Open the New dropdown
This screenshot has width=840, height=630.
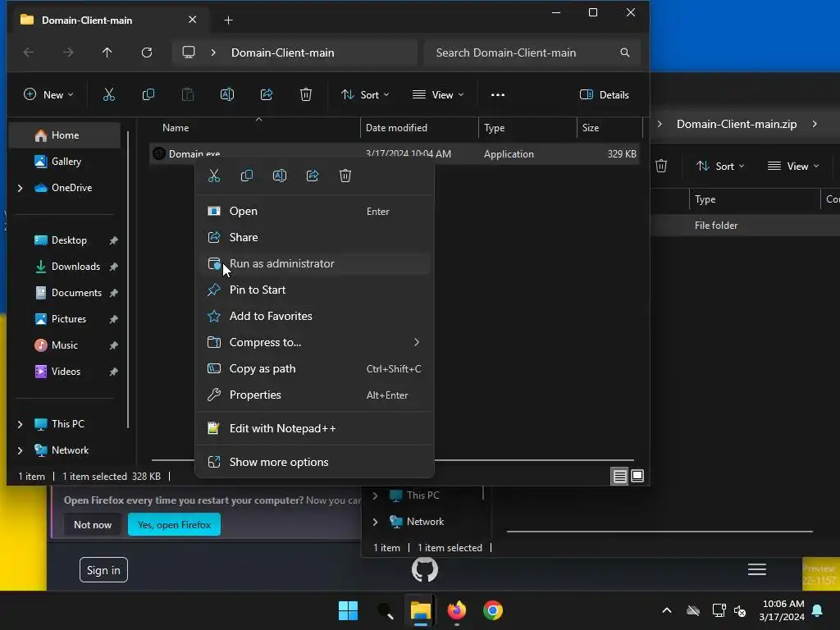48,95
